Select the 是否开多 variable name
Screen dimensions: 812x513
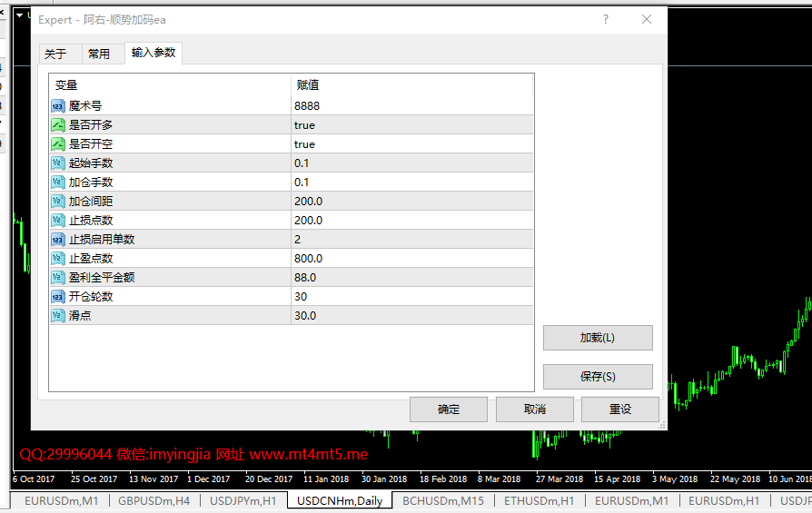(91, 125)
